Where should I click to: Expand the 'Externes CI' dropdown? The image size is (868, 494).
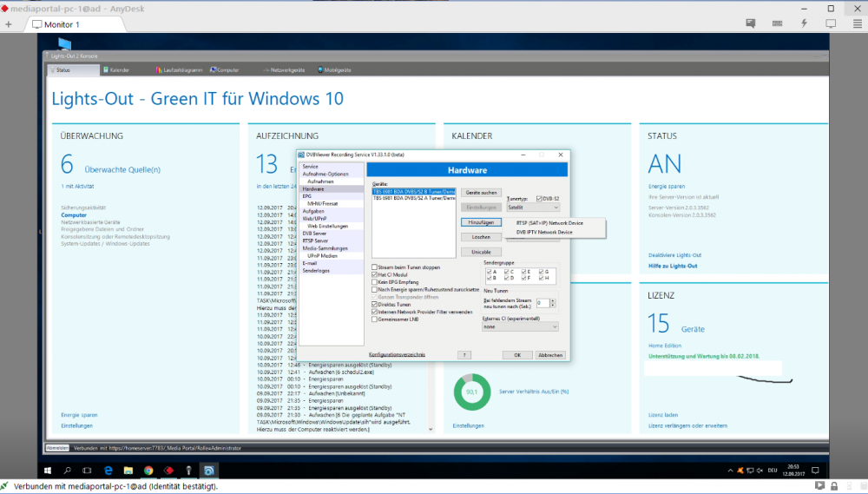[x=520, y=327]
